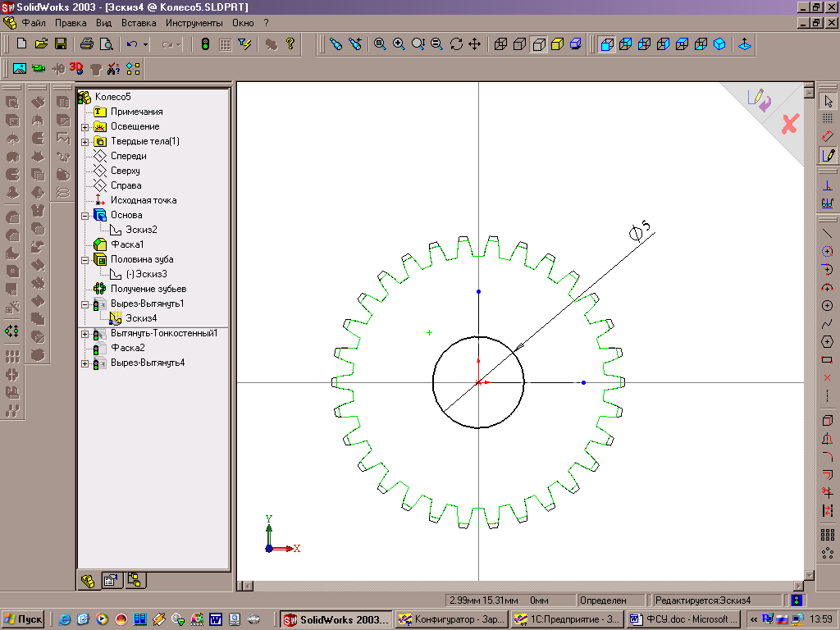This screenshot has height=630, width=840.
Task: Click the Dimension tool in sketch toolbar
Action: [827, 136]
